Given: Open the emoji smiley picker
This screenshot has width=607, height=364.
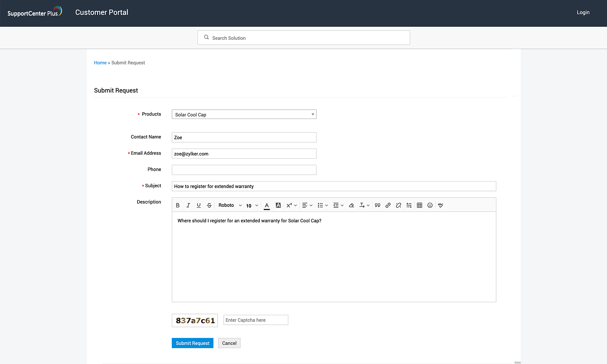Looking at the screenshot, I should click(430, 205).
